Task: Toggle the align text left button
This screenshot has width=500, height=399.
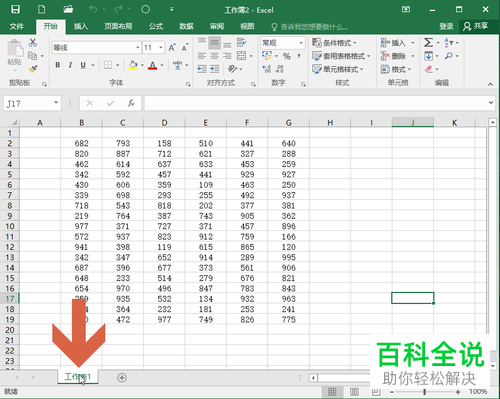Action: [x=202, y=56]
